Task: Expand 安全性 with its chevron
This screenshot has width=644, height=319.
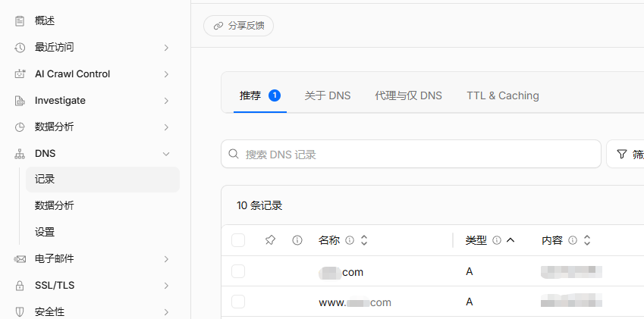Action: (166, 312)
